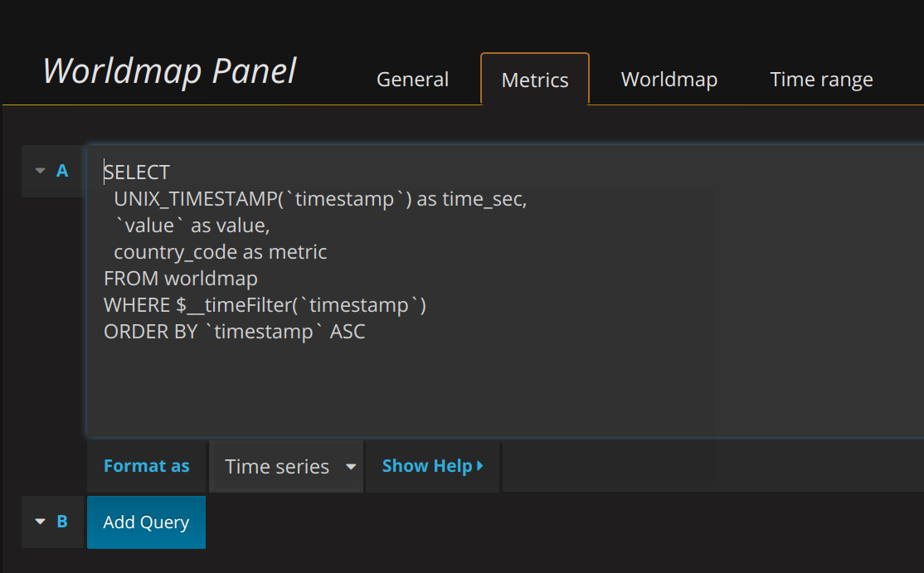This screenshot has width=924, height=573.
Task: Click the Show Help arrow icon
Action: coord(481,466)
